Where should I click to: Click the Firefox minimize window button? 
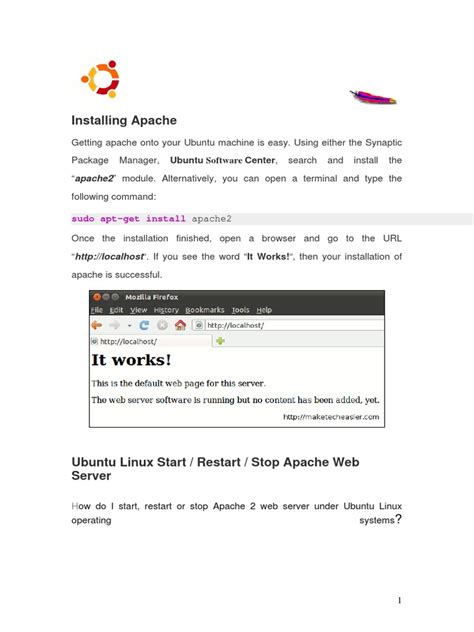tap(106, 297)
